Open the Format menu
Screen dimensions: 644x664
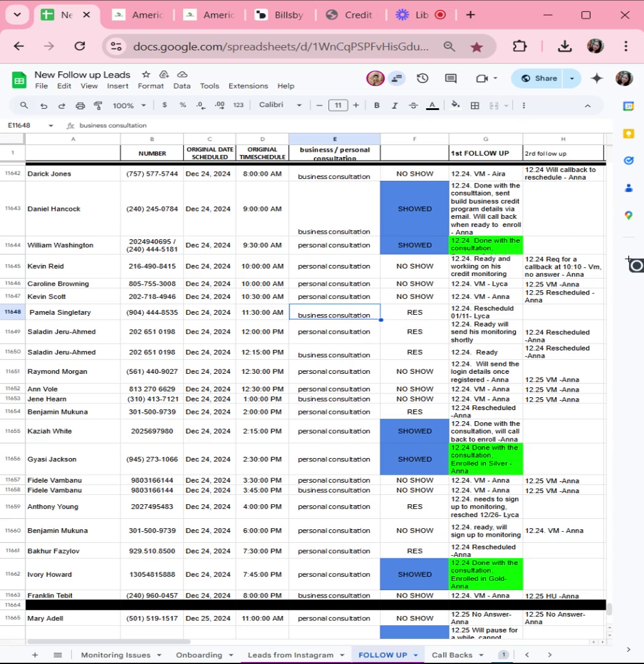pos(150,86)
